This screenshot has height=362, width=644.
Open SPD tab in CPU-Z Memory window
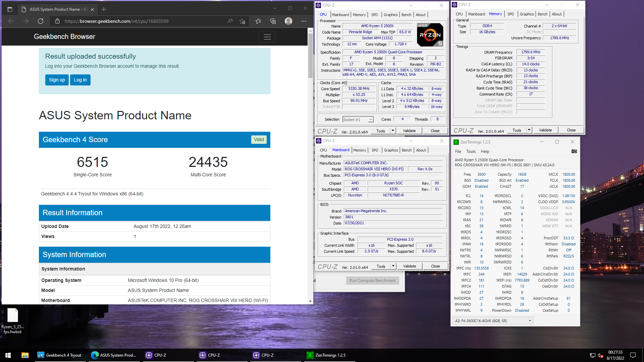pyautogui.click(x=511, y=14)
